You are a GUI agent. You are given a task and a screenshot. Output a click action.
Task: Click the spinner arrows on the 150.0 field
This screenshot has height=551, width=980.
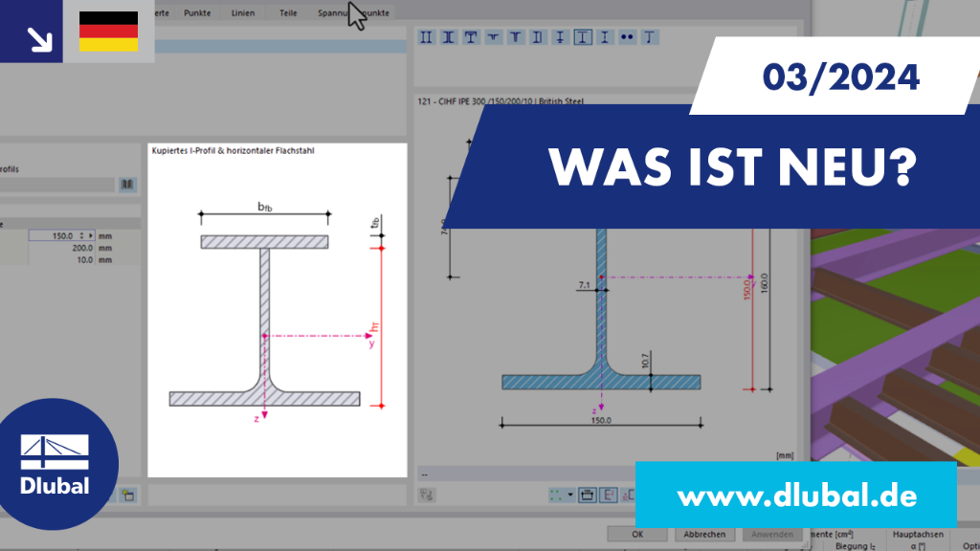point(81,235)
